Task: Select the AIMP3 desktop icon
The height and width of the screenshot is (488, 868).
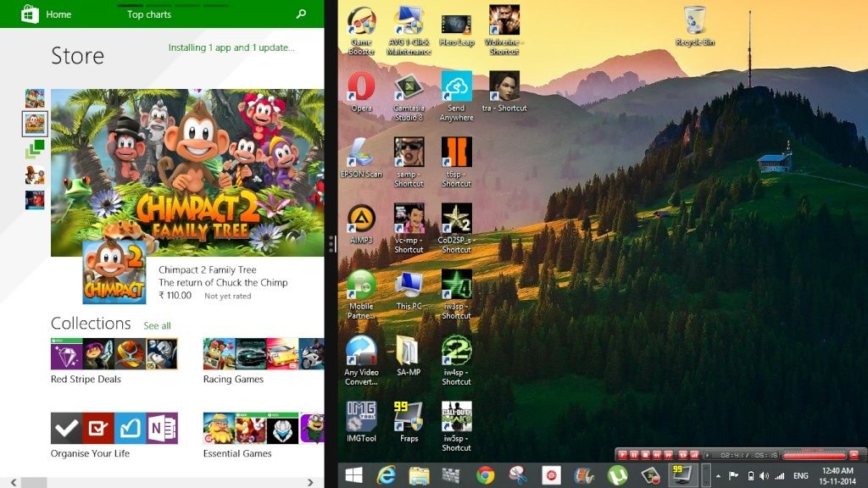Action: (361, 224)
